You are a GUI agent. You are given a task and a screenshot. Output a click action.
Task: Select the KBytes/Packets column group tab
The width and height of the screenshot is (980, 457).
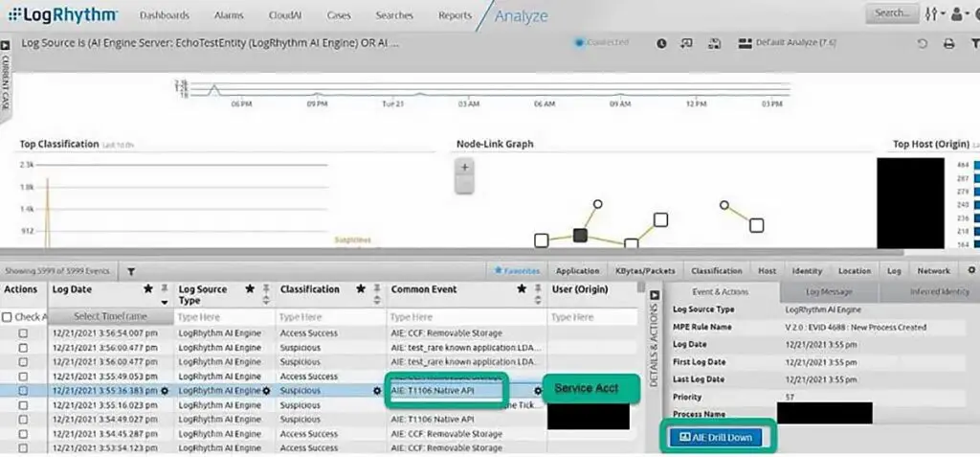click(x=645, y=271)
